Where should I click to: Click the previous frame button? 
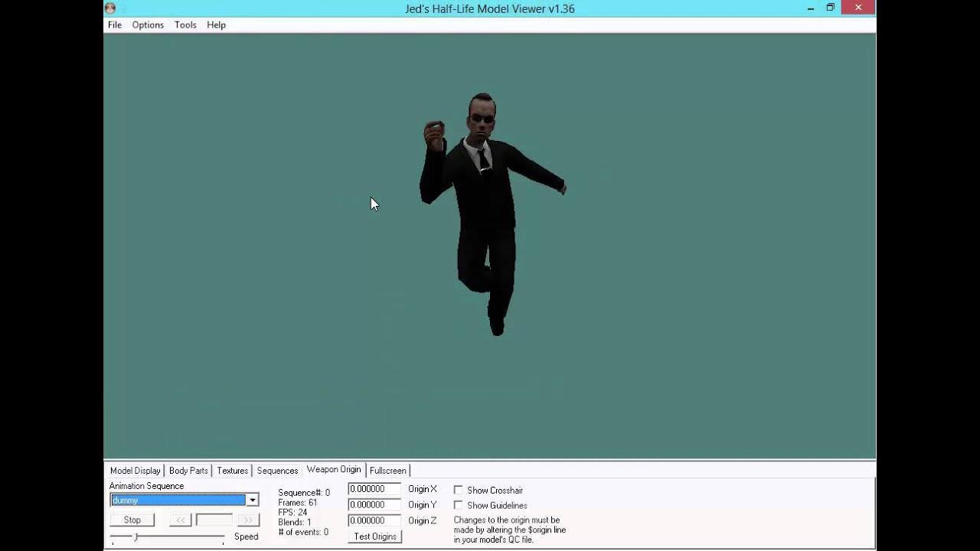180,520
